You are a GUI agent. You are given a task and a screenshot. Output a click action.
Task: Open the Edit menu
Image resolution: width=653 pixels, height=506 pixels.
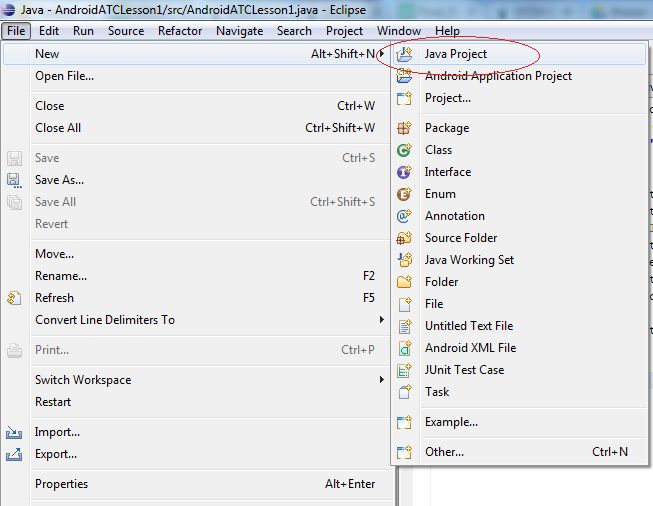point(49,31)
